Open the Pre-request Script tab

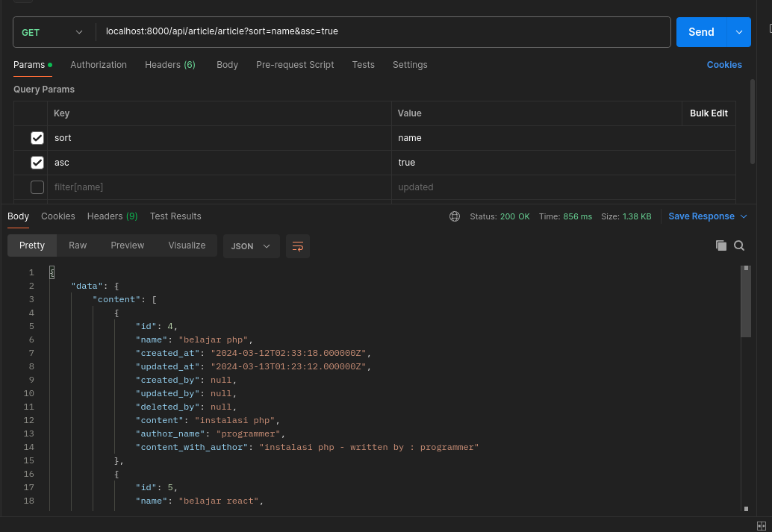pyautogui.click(x=295, y=65)
